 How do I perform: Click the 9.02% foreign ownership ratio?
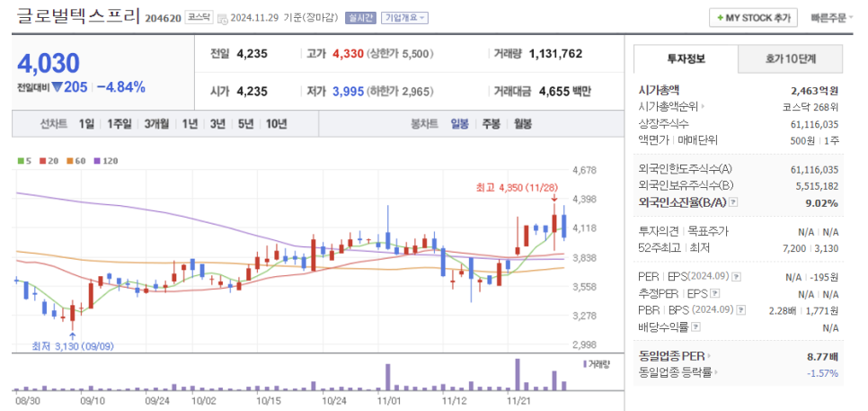(821, 203)
